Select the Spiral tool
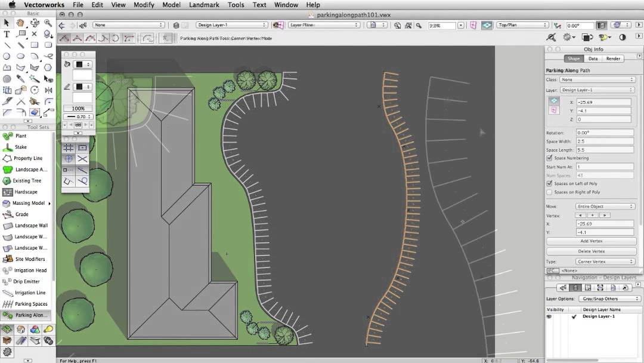644x363 pixels. coord(7,79)
